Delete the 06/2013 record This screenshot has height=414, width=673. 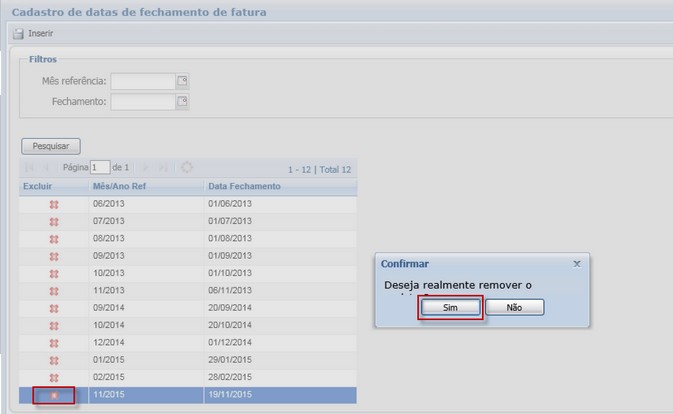coord(55,204)
